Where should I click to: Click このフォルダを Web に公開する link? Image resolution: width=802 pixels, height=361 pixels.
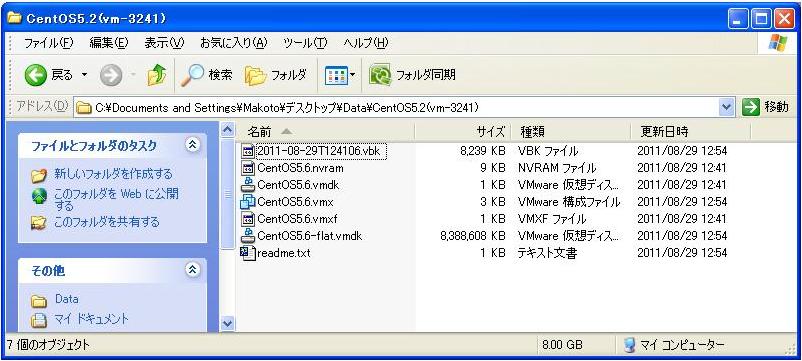pos(117,199)
